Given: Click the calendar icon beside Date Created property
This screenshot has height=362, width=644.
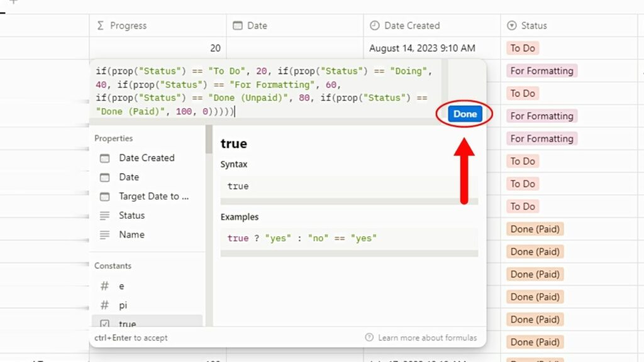Looking at the screenshot, I should pos(104,158).
